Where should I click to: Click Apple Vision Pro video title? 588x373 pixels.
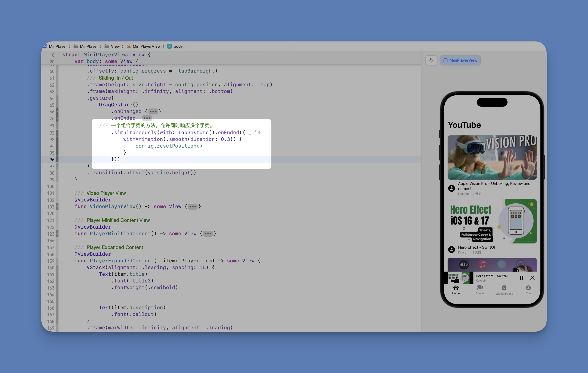pyautogui.click(x=494, y=186)
